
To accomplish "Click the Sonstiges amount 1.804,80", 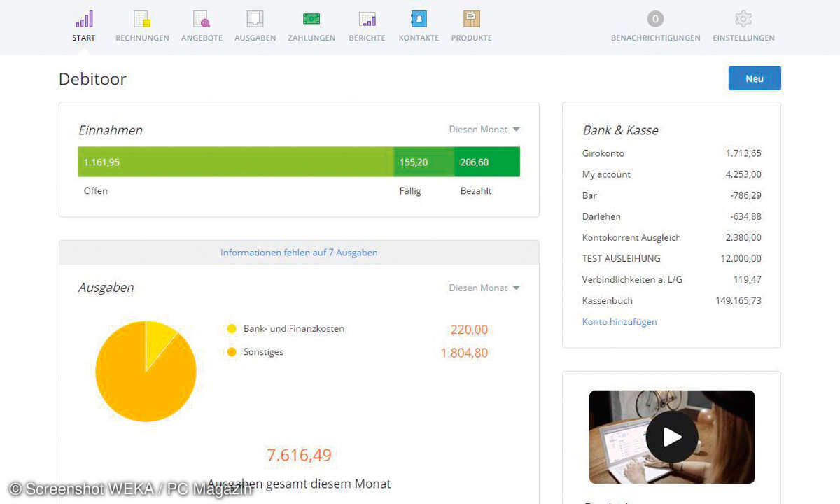I will (464, 353).
